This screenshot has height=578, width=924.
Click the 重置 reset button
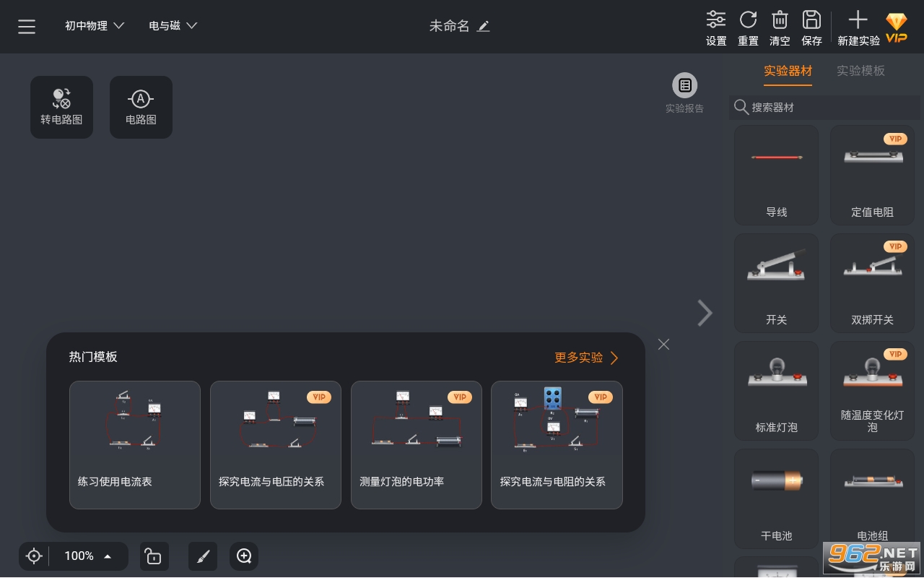(x=748, y=29)
